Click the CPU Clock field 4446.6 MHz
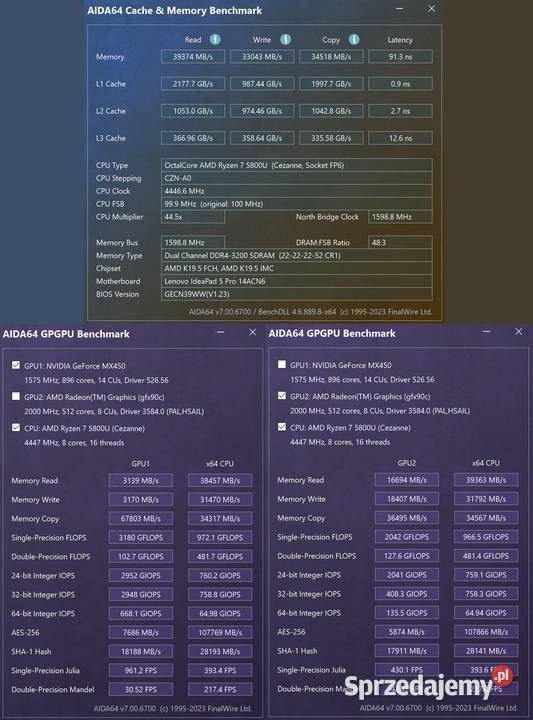Viewport: 533px width, 720px height. click(x=297, y=191)
